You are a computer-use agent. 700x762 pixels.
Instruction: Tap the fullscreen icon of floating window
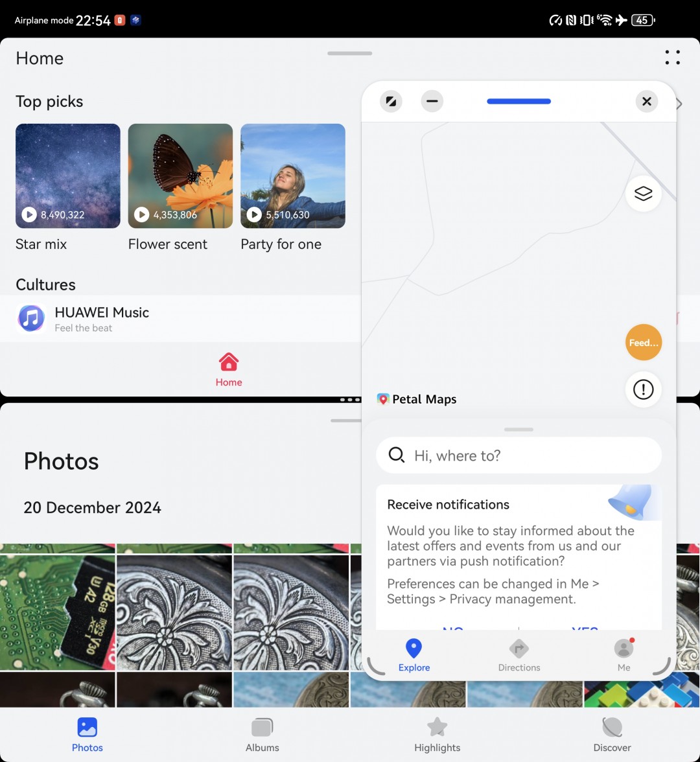391,101
